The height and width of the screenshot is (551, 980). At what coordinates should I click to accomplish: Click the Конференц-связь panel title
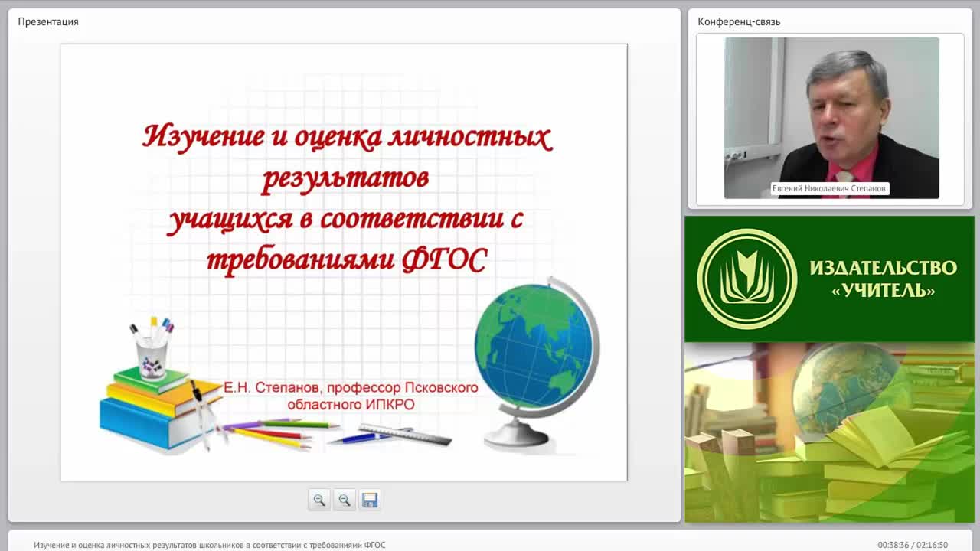point(739,21)
